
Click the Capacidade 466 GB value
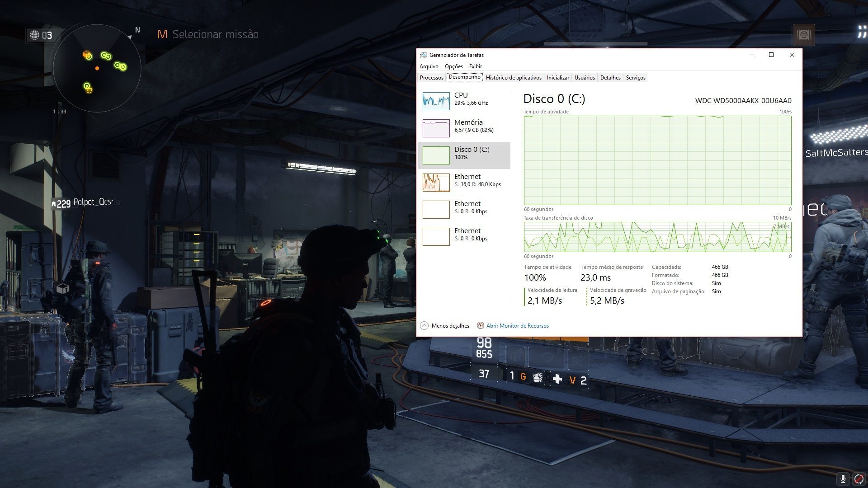pyautogui.click(x=720, y=267)
